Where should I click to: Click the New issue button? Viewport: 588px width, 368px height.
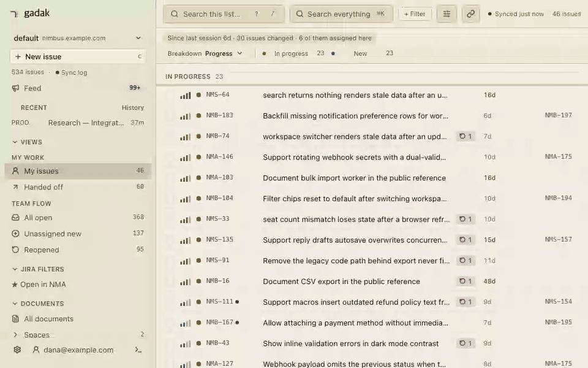[78, 56]
